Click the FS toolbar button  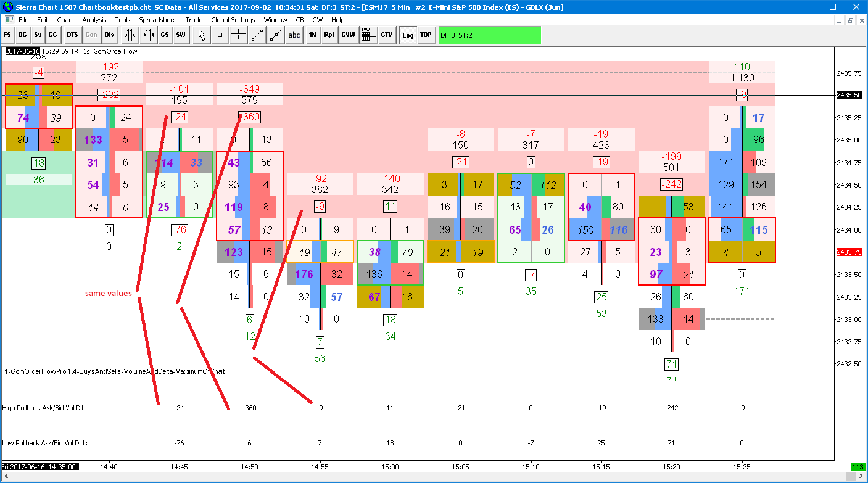coord(7,35)
